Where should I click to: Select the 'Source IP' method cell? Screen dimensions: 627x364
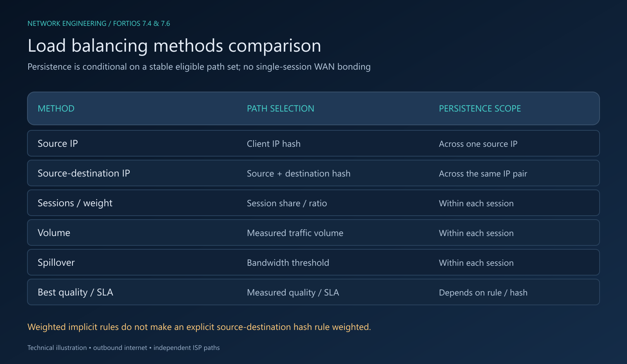pos(58,144)
